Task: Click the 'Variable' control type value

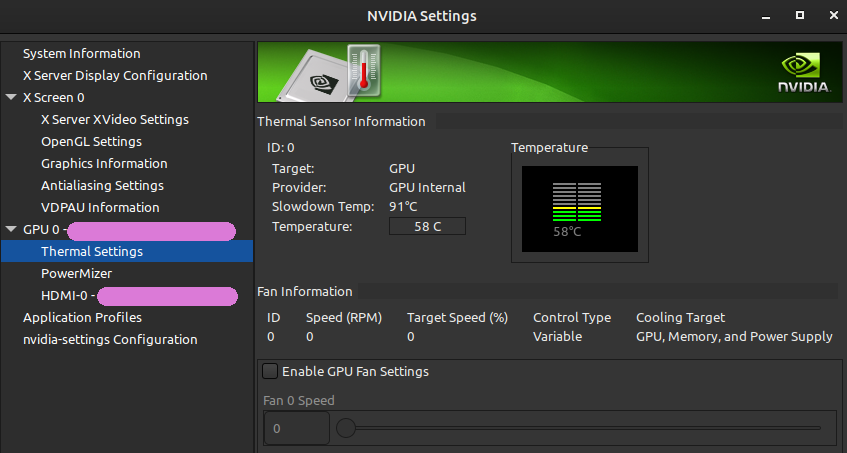Action: (x=557, y=337)
